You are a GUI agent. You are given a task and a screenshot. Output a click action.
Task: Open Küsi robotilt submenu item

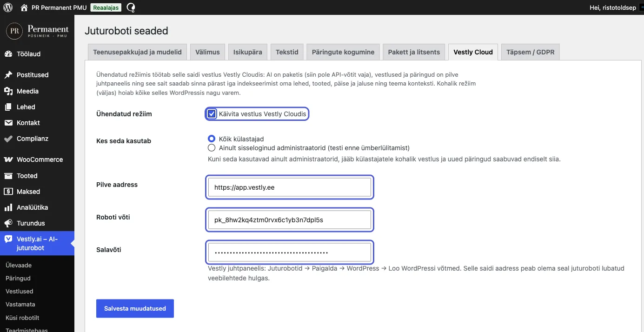pos(22,318)
